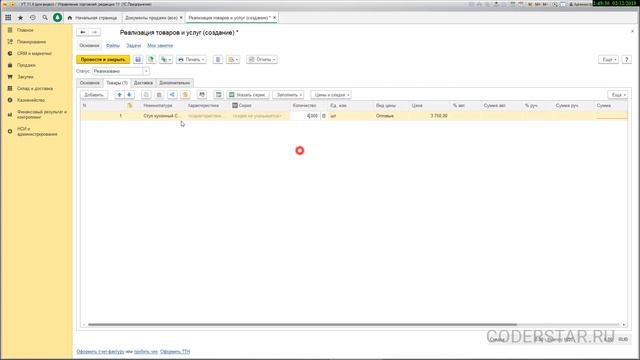Go to Начальная страница home tab

92,18
